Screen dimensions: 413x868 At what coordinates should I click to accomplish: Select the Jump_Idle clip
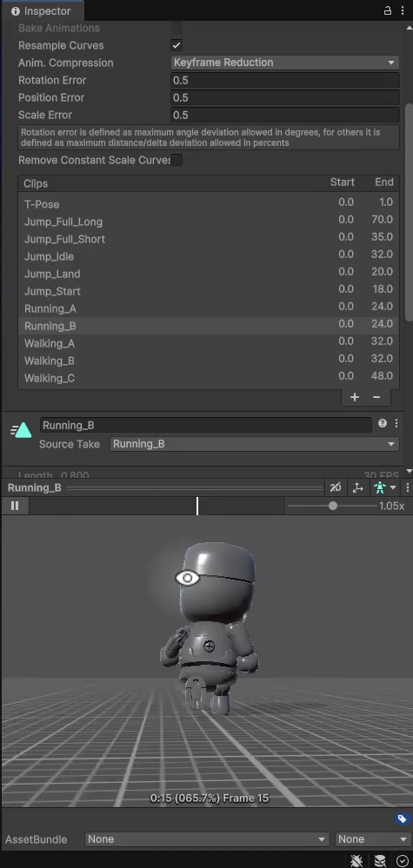click(208, 256)
